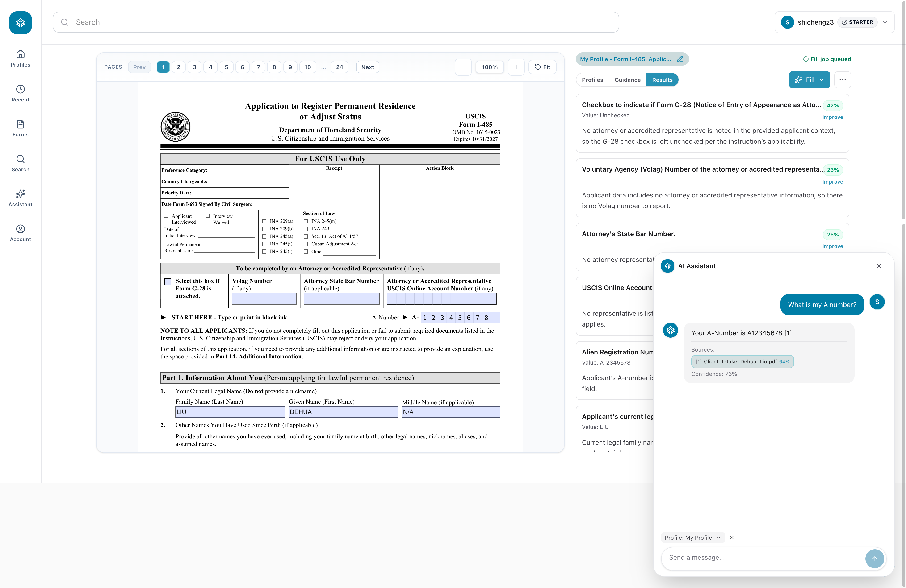Screen dimensions: 906x588
Task: Check the INA 245(a) box
Action: pyautogui.click(x=264, y=236)
